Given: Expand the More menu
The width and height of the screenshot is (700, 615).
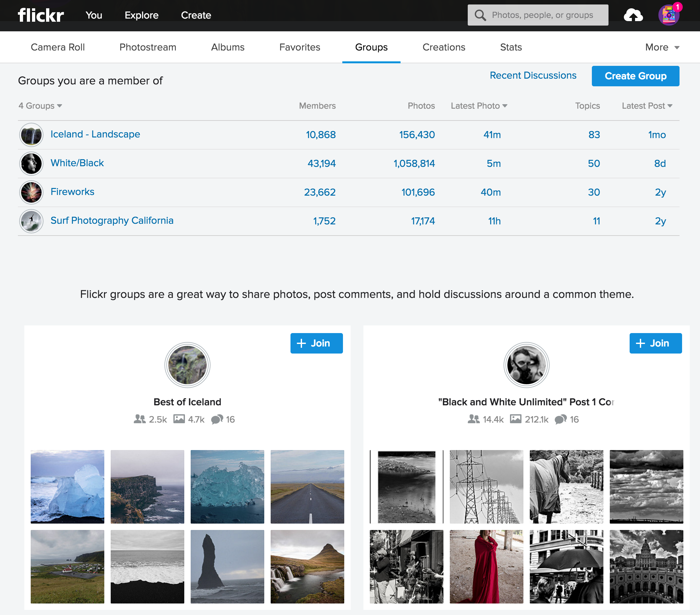Looking at the screenshot, I should tap(662, 47).
